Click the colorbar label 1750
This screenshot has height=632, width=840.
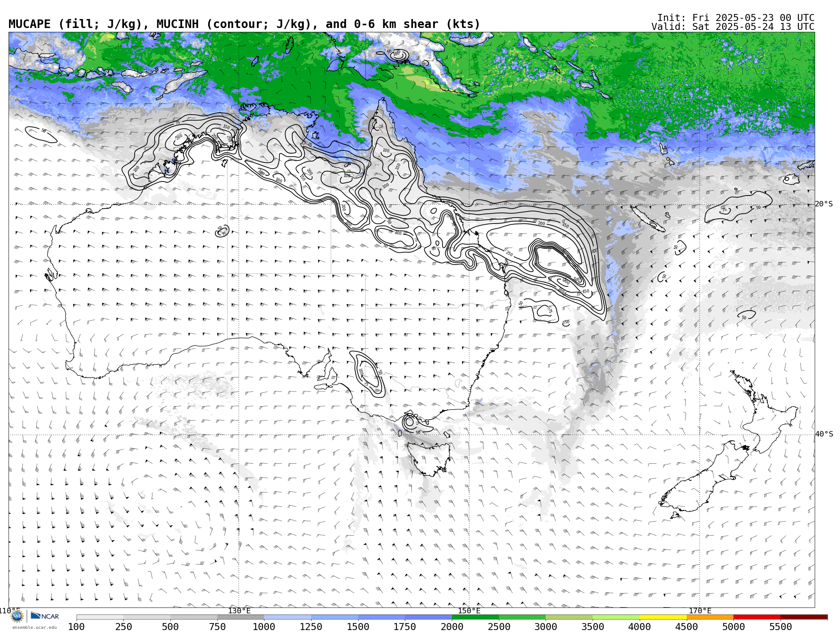[x=405, y=627]
